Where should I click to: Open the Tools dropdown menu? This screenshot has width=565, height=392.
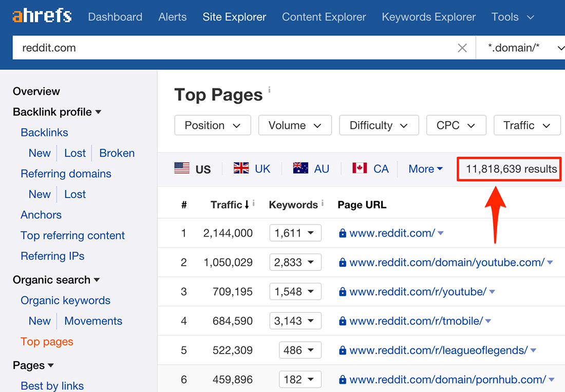[513, 17]
